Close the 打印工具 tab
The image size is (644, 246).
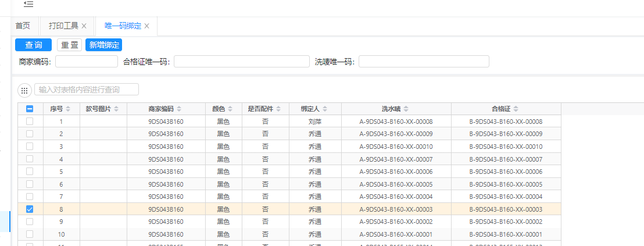pos(84,26)
